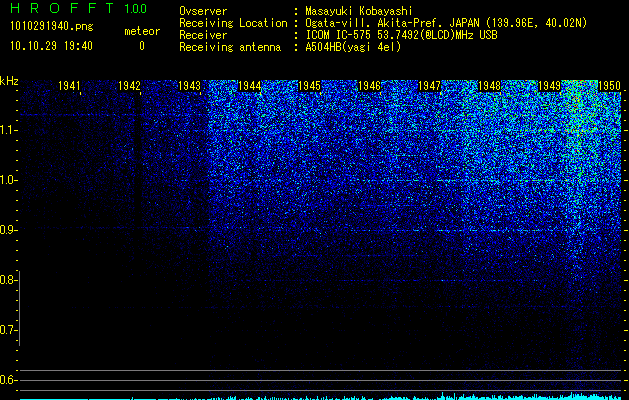The height and width of the screenshot is (400, 629).
Task: Click the observer name Masayuki Kobayashi
Action: point(359,11)
